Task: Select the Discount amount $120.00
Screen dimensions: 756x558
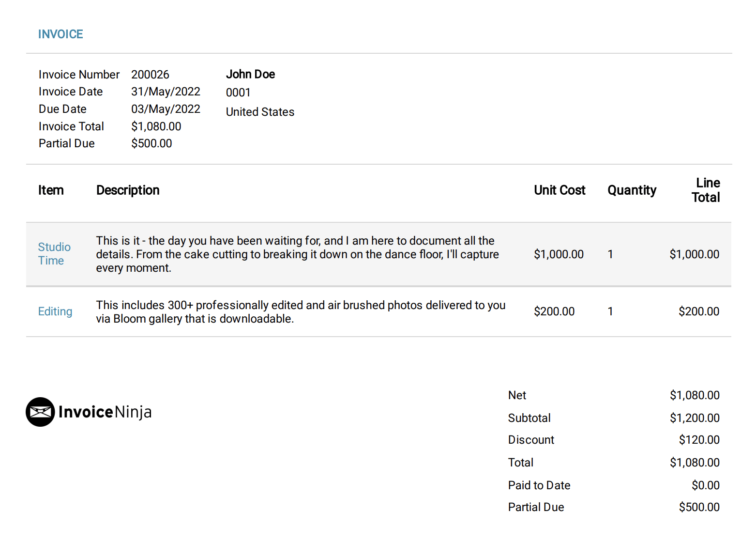Action: [698, 440]
